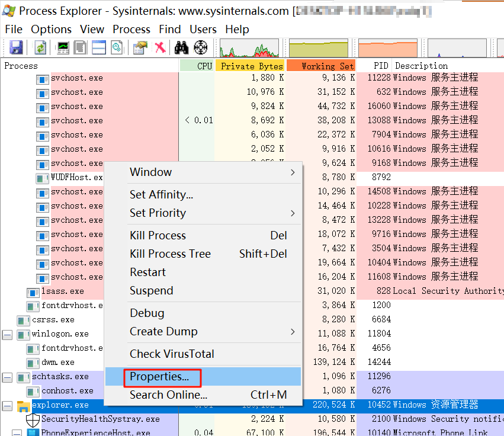
Task: Select the lsass.exe process row
Action: 252,291
